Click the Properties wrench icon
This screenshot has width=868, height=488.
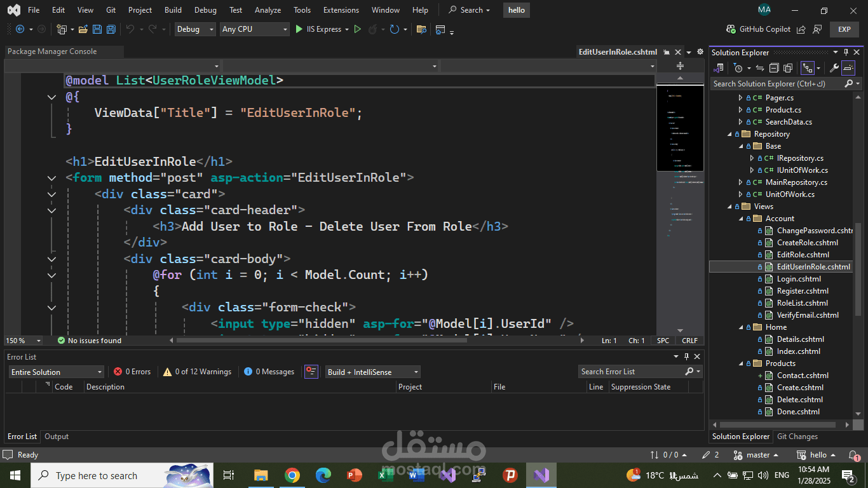click(834, 68)
